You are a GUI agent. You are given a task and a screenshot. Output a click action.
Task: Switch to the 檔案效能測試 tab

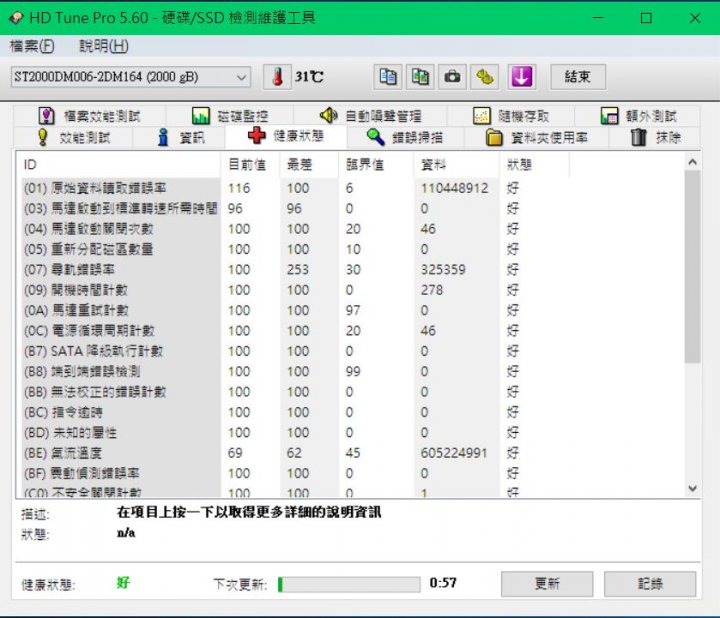click(90, 116)
